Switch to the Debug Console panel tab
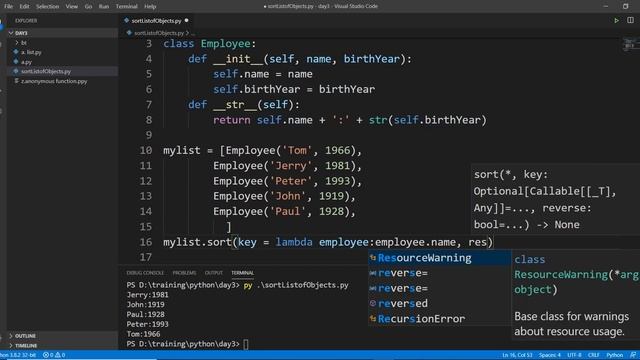The image size is (640, 360). pyautogui.click(x=145, y=273)
